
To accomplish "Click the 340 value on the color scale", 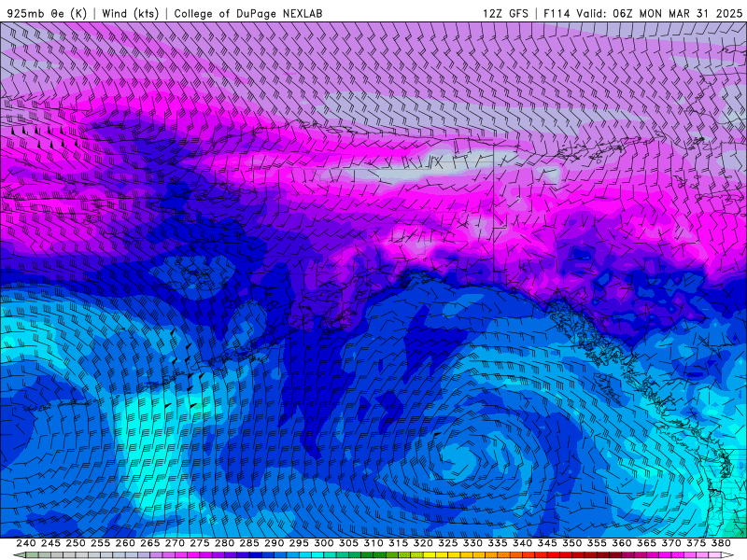I will point(522,543).
